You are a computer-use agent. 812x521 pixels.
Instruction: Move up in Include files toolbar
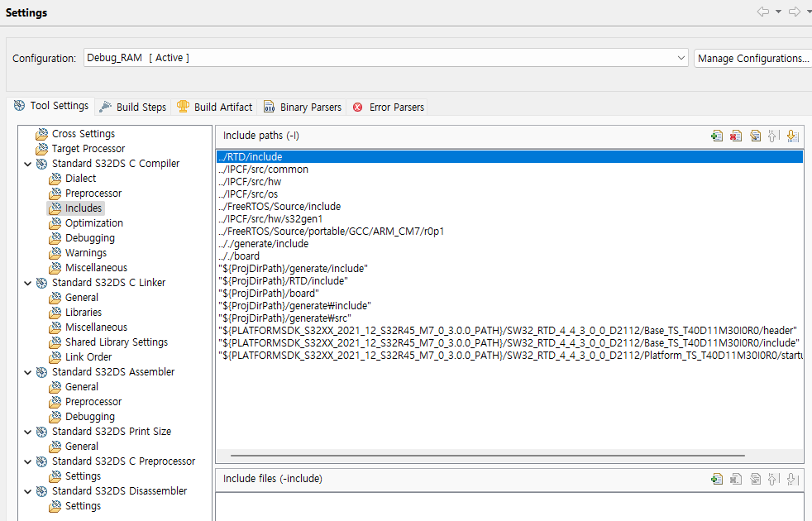[x=773, y=479]
